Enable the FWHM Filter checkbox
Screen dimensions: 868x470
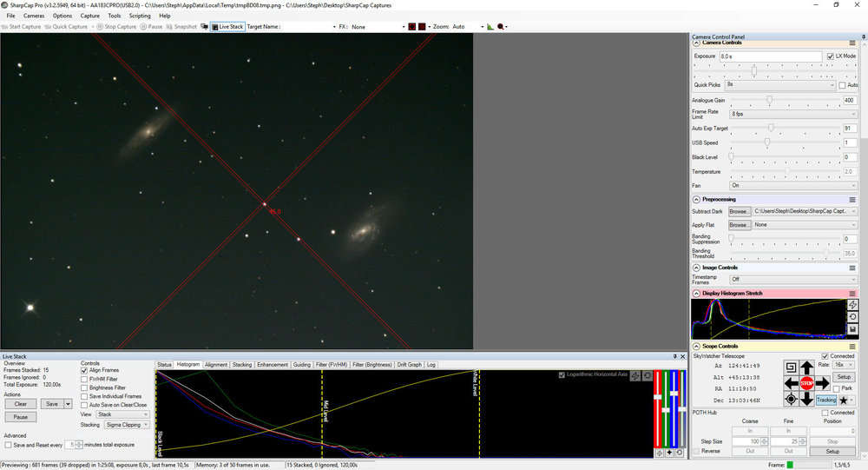tap(84, 379)
